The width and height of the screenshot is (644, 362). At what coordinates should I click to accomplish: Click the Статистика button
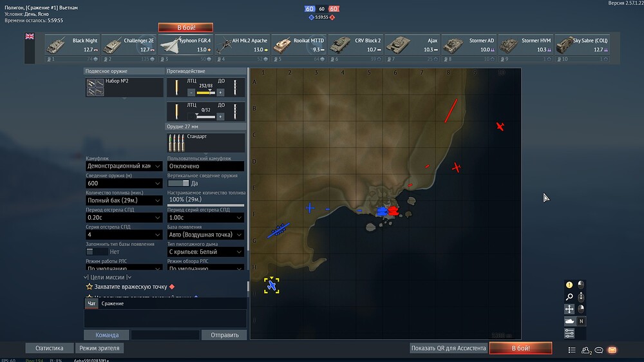pyautogui.click(x=50, y=348)
